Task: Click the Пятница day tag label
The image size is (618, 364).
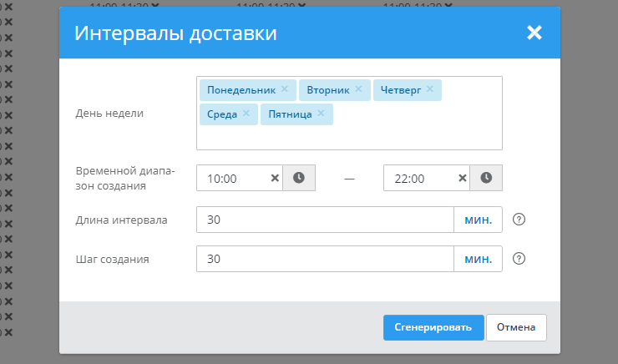Action: point(289,114)
